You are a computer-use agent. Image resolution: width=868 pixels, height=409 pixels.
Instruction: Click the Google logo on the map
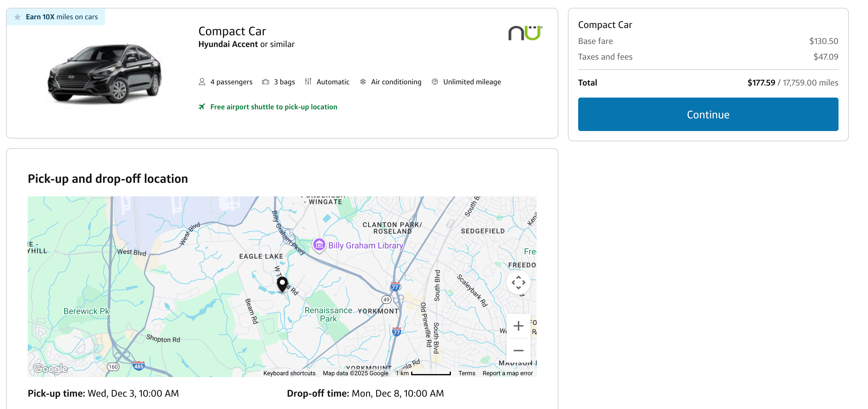51,369
